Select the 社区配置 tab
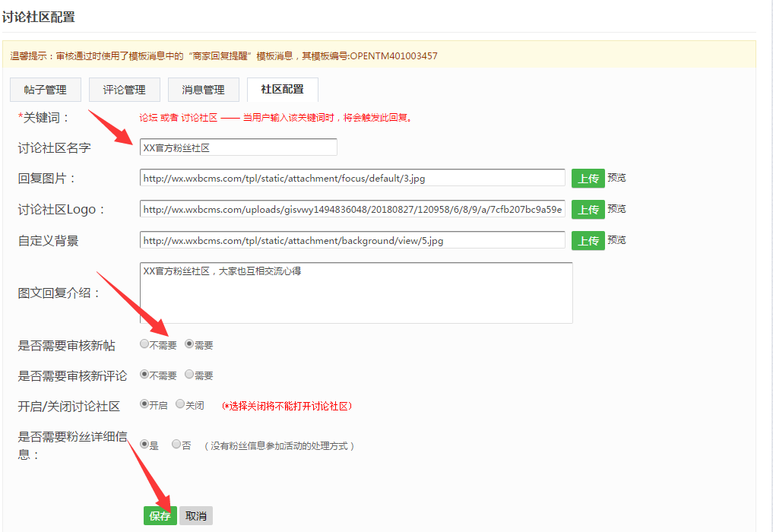Viewport: 773px width, 532px height. click(282, 89)
